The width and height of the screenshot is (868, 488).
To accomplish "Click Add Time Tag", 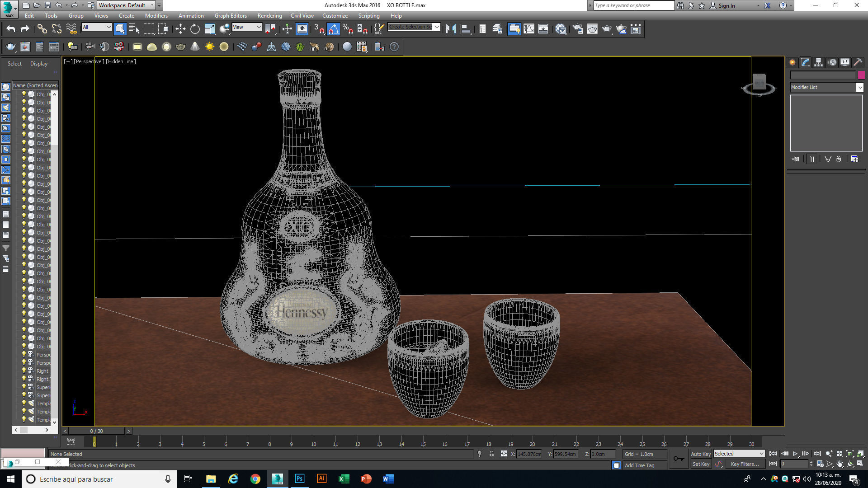I will point(639,465).
